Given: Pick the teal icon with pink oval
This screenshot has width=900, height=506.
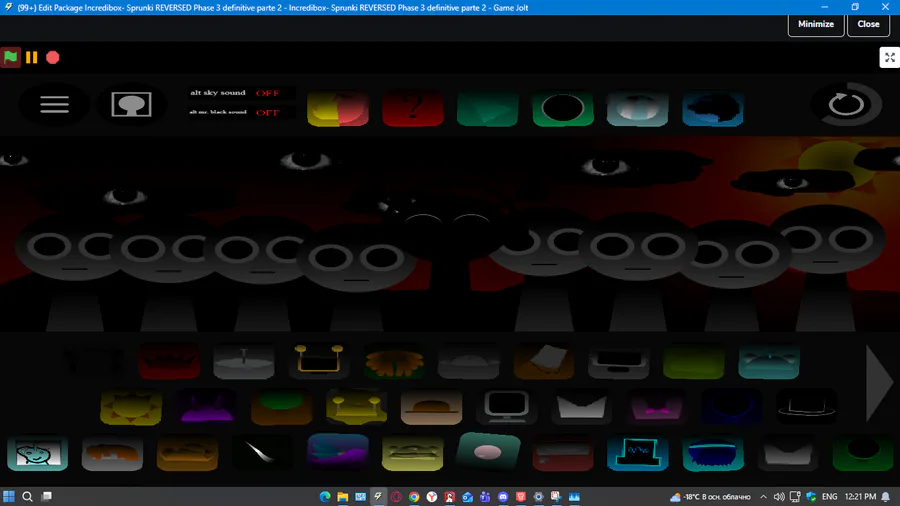Looking at the screenshot, I should tap(488, 451).
